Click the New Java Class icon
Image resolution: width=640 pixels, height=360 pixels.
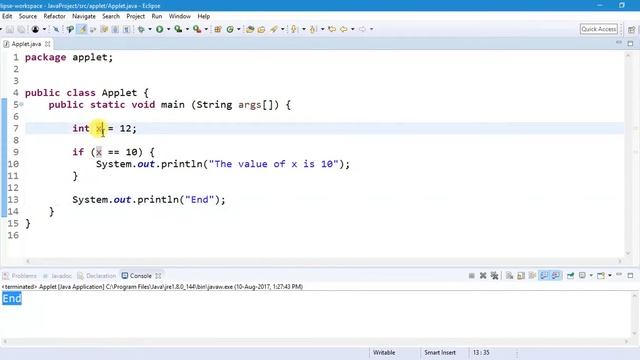[230, 29]
